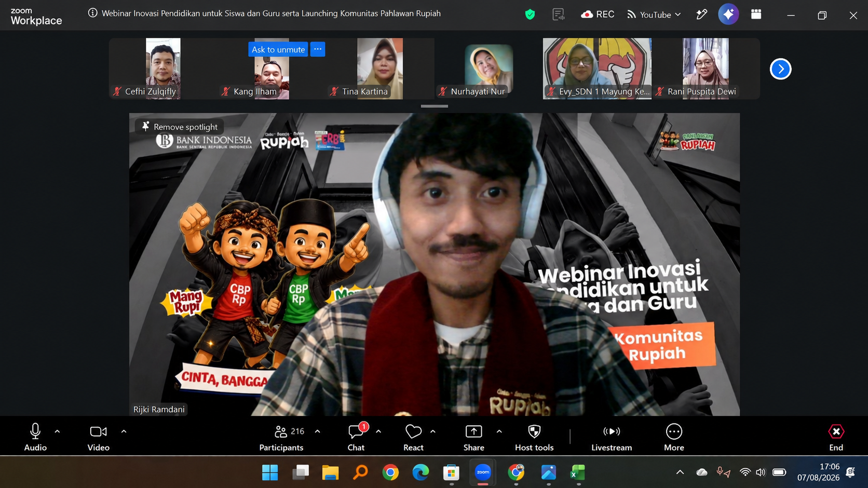Toggle the Audio microphone button

[35, 437]
